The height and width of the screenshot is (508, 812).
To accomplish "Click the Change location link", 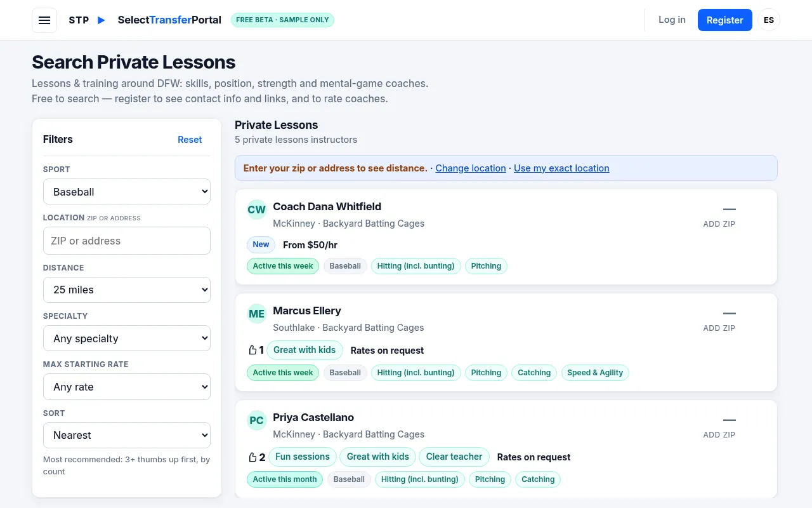I will [x=471, y=168].
